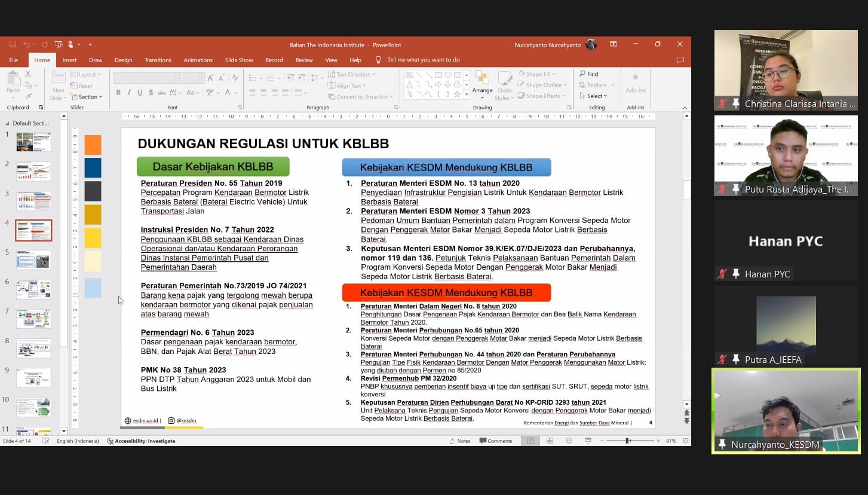Open the File menu
868x495 pixels.
13,60
